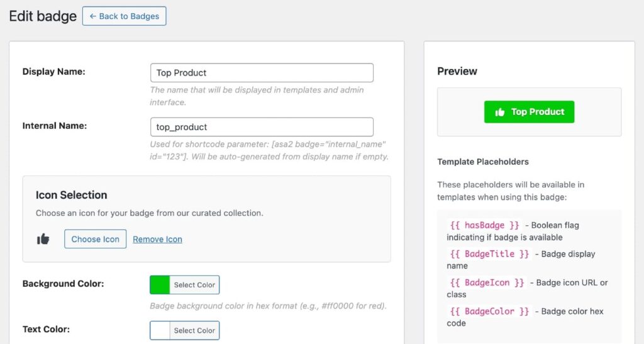Image resolution: width=644 pixels, height=344 pixels.
Task: Focus the Display Name text field
Action: tap(262, 73)
